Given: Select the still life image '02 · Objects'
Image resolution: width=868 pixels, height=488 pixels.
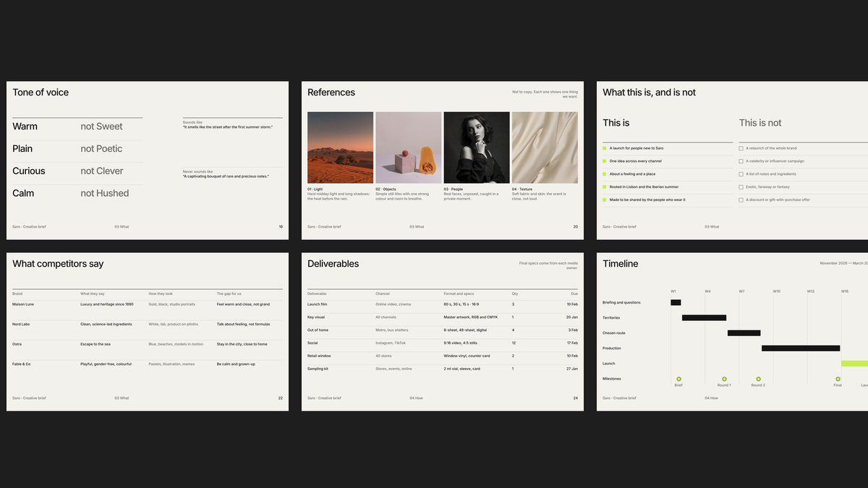Looking at the screenshot, I should (409, 147).
